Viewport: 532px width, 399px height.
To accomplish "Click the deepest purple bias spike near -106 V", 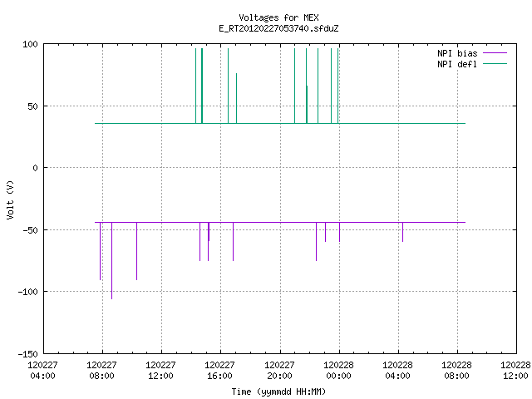I will tap(111, 260).
